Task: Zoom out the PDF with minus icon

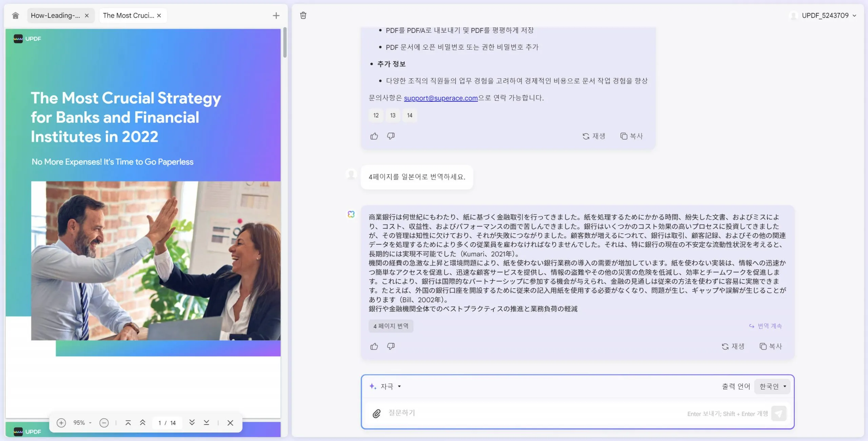Action: click(104, 423)
